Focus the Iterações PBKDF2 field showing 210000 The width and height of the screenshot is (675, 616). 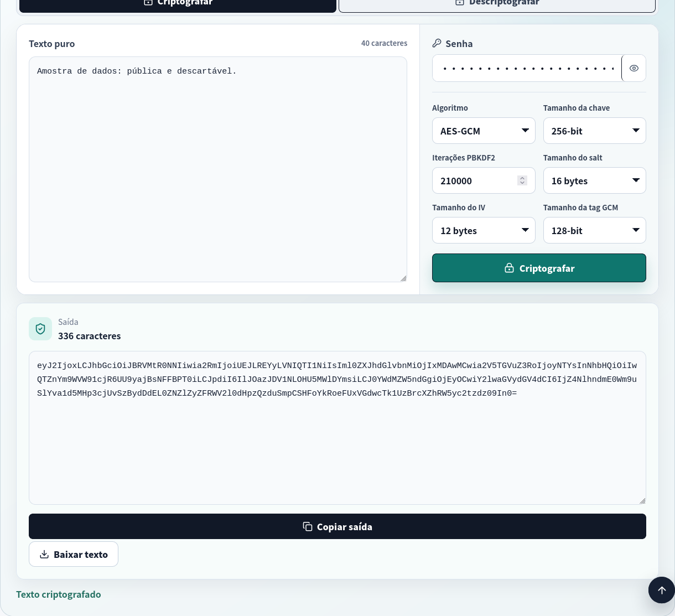[484, 180]
